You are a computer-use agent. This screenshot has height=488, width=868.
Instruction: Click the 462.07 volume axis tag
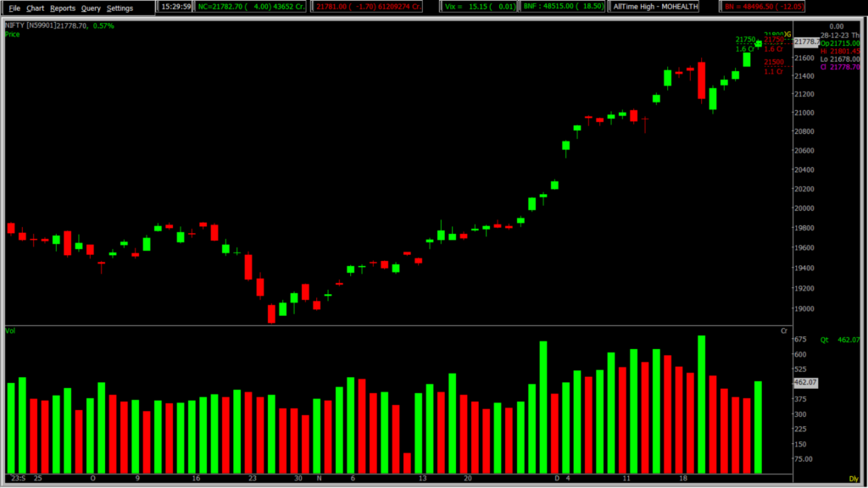click(804, 382)
